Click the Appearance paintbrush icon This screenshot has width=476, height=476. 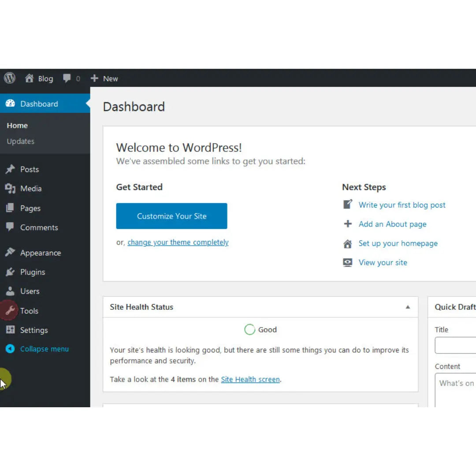click(x=10, y=253)
